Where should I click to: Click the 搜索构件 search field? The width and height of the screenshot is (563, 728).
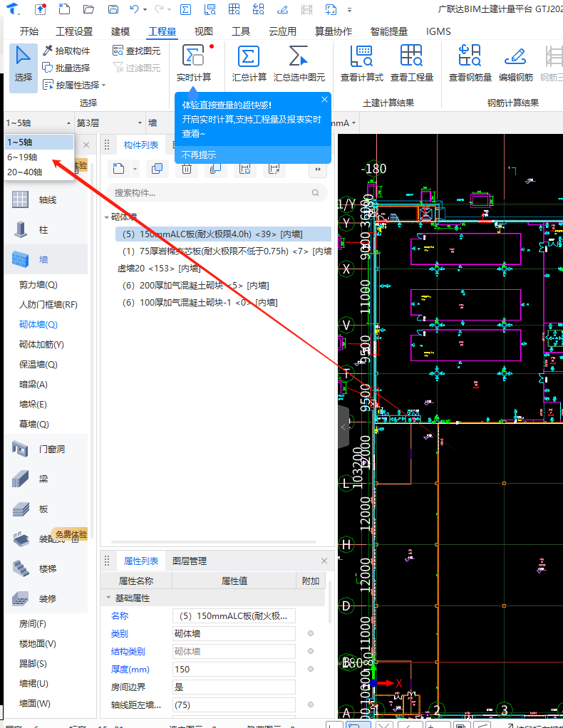pyautogui.click(x=217, y=192)
